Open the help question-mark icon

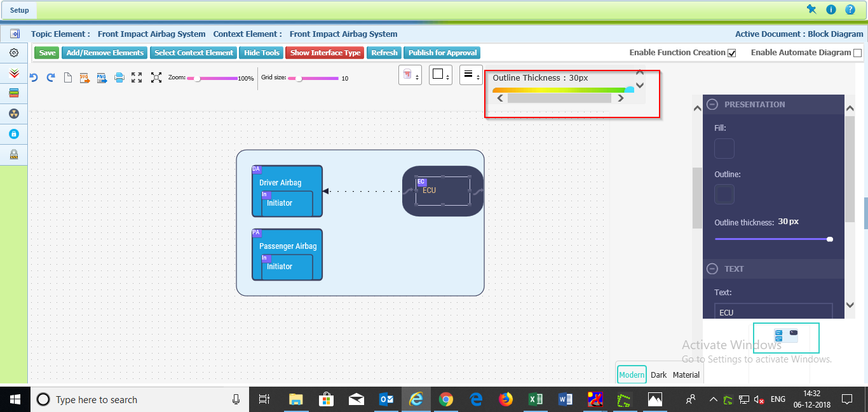[x=850, y=10]
